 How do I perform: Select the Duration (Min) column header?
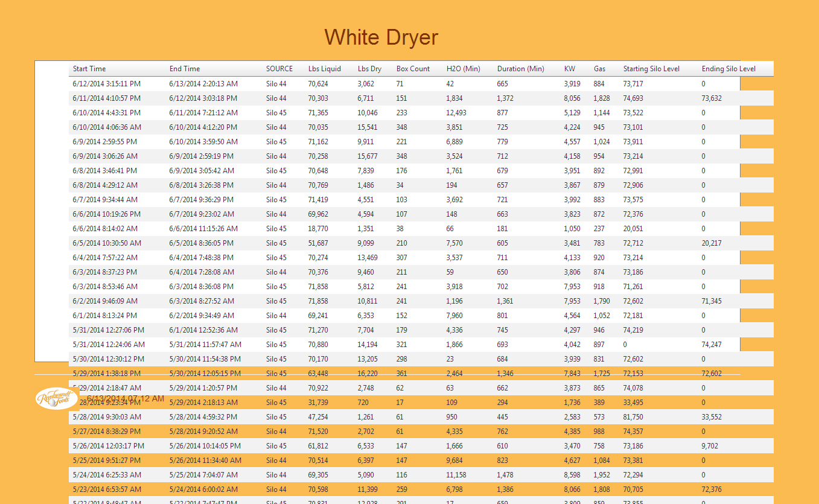tap(521, 69)
